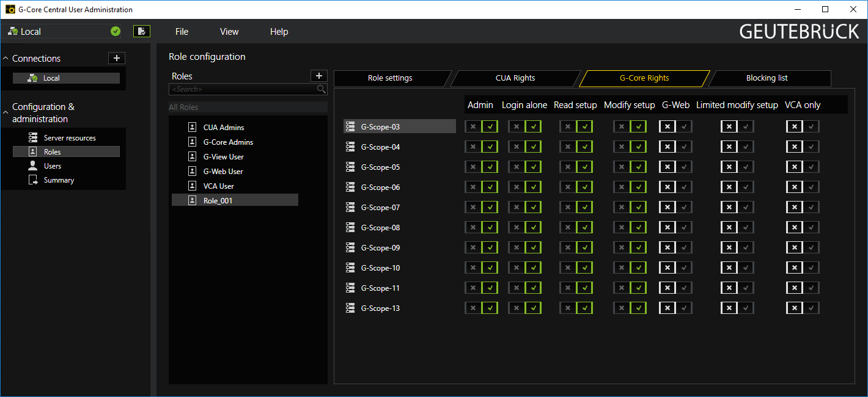
Task: Click the server icon for G-Scope-06
Action: point(350,187)
